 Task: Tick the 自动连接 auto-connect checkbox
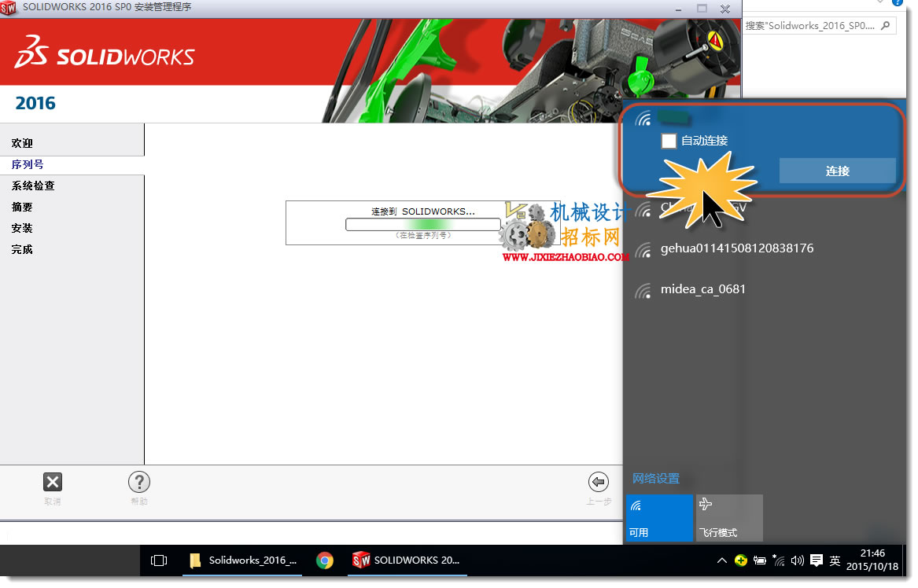tap(669, 141)
